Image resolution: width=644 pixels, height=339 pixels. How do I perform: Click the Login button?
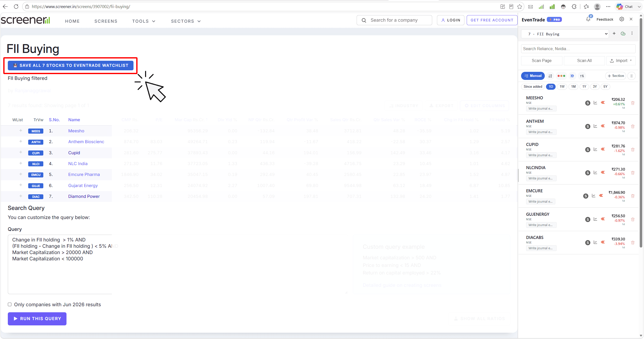pyautogui.click(x=451, y=20)
